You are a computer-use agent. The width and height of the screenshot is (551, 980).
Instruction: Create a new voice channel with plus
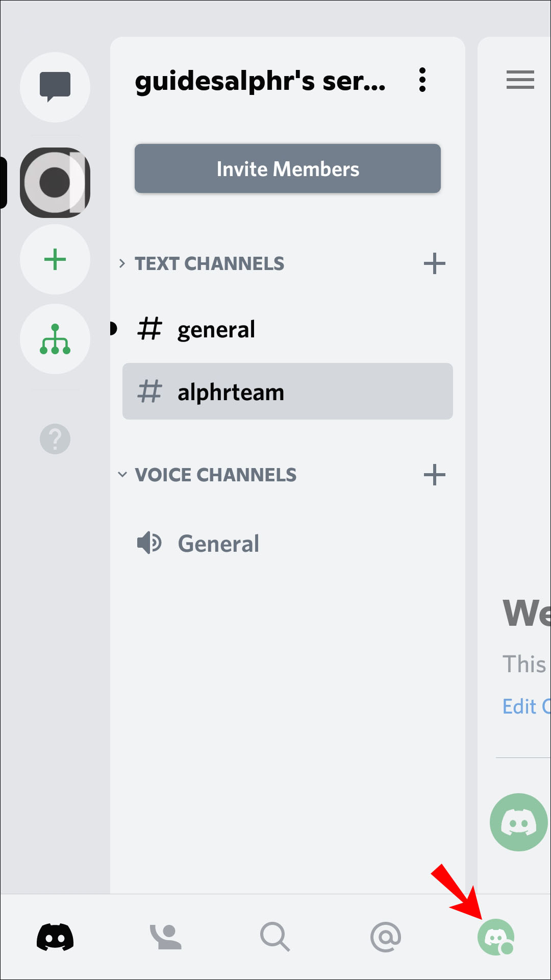coord(434,475)
